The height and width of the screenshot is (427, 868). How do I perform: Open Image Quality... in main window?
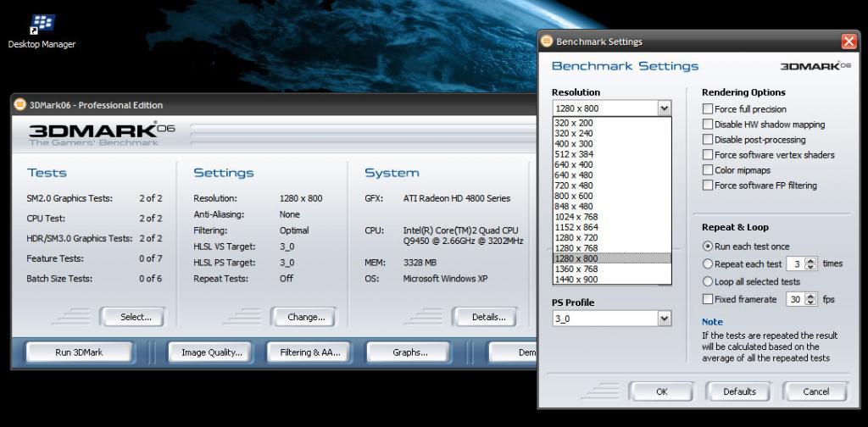[x=211, y=352]
